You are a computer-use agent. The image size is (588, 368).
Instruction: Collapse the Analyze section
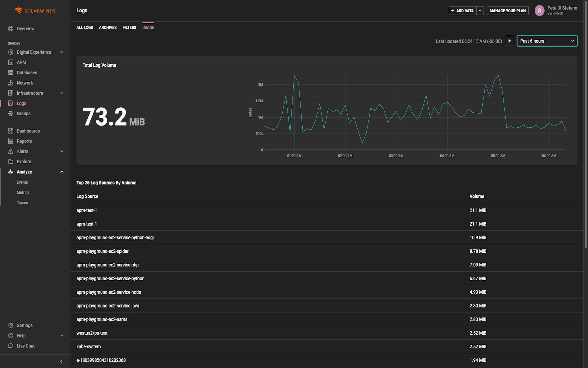click(62, 172)
